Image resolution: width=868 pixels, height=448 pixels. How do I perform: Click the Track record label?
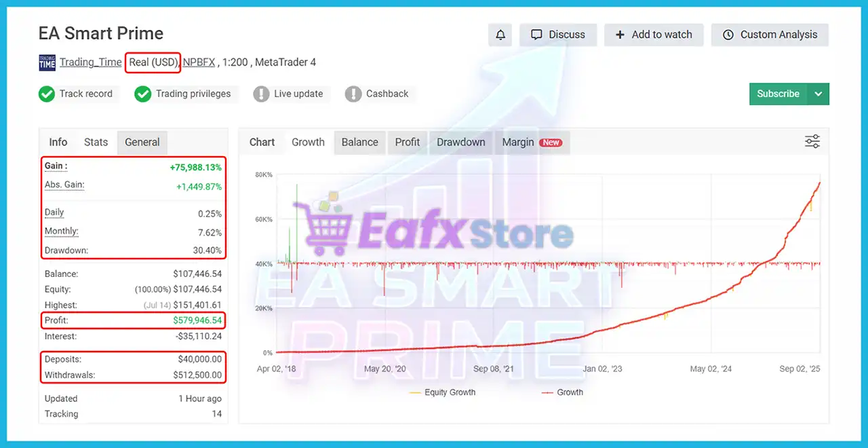[x=86, y=94]
